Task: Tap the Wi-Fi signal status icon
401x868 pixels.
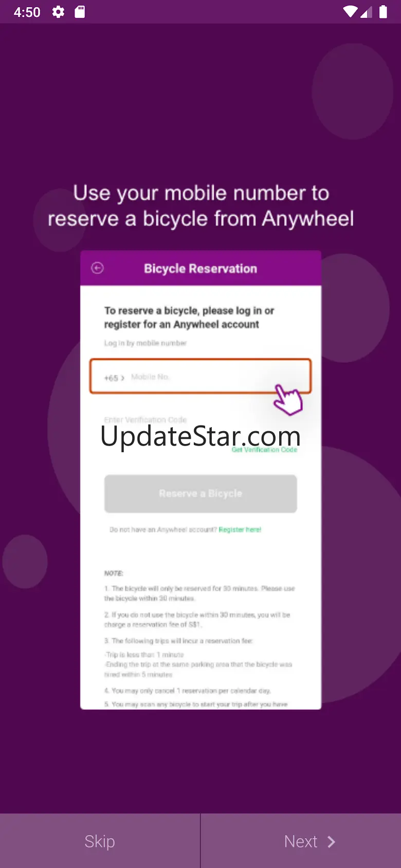Action: tap(350, 12)
